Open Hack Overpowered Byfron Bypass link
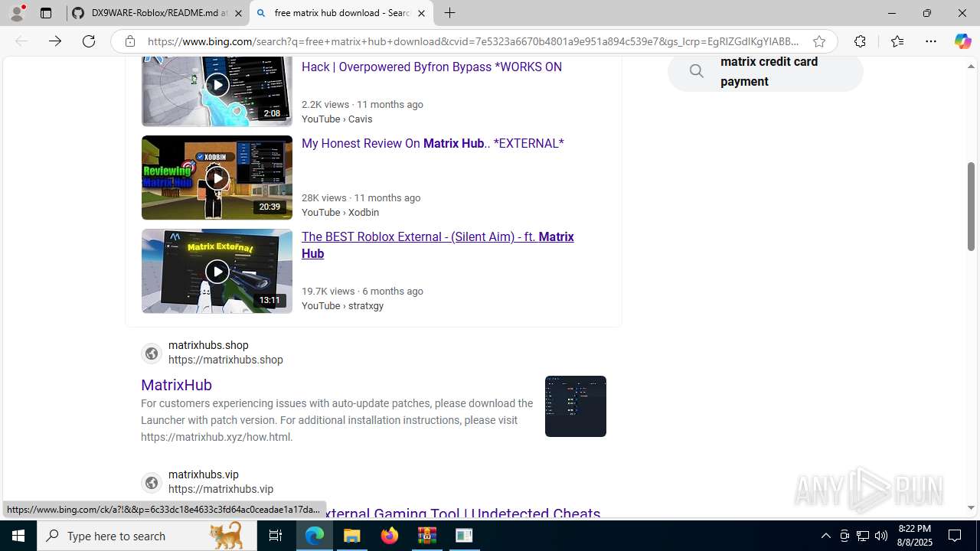This screenshot has height=551, width=980. 432,67
